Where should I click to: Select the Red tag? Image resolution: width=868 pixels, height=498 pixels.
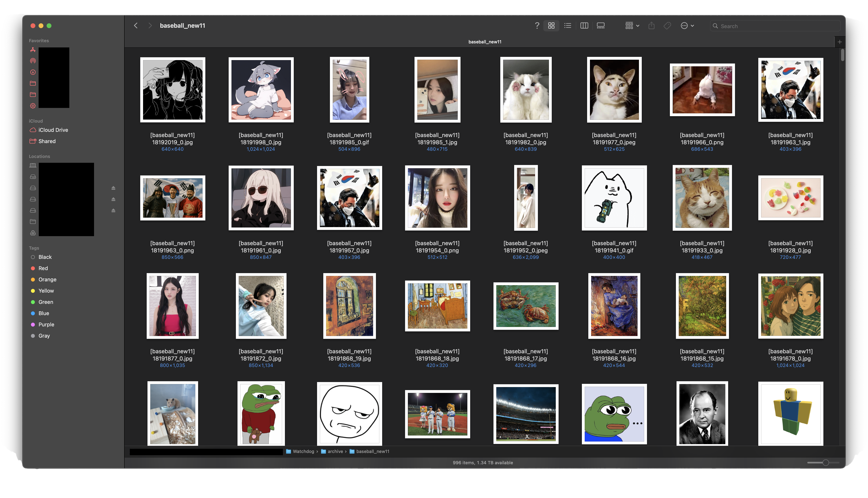tap(43, 268)
